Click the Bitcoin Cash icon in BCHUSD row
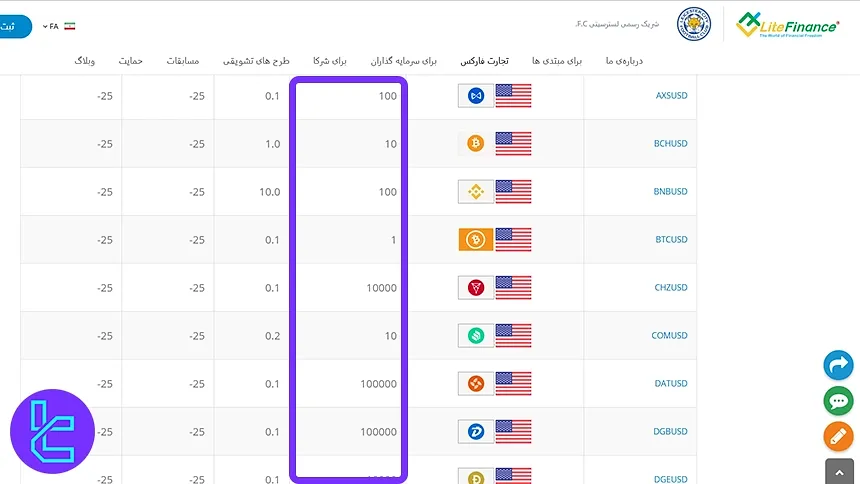 [x=476, y=143]
